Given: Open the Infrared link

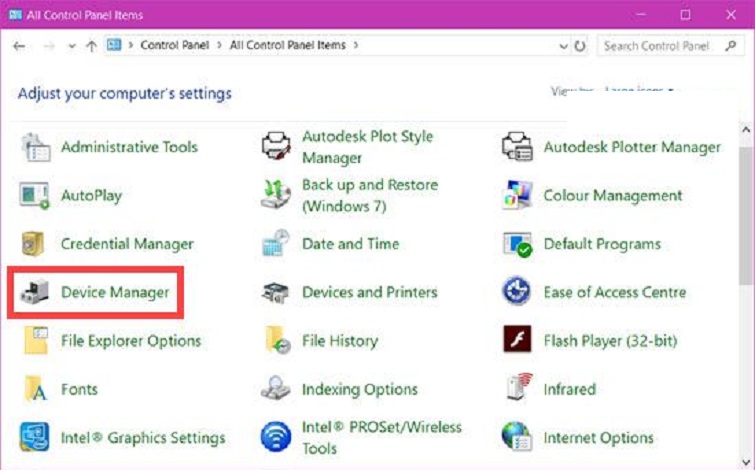Looking at the screenshot, I should point(570,389).
